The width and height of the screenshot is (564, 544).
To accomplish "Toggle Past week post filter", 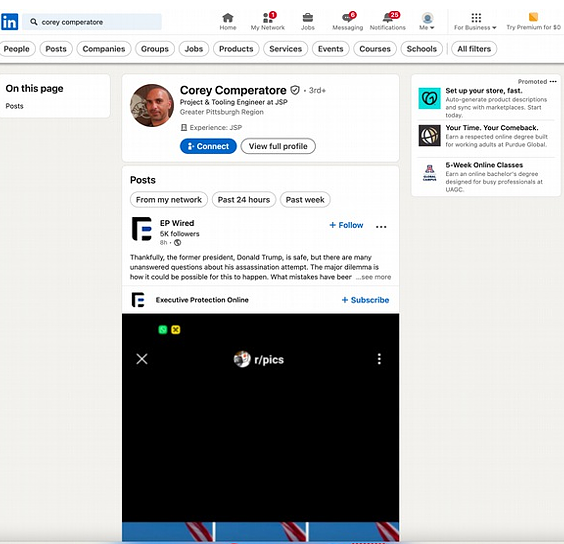I will (305, 200).
